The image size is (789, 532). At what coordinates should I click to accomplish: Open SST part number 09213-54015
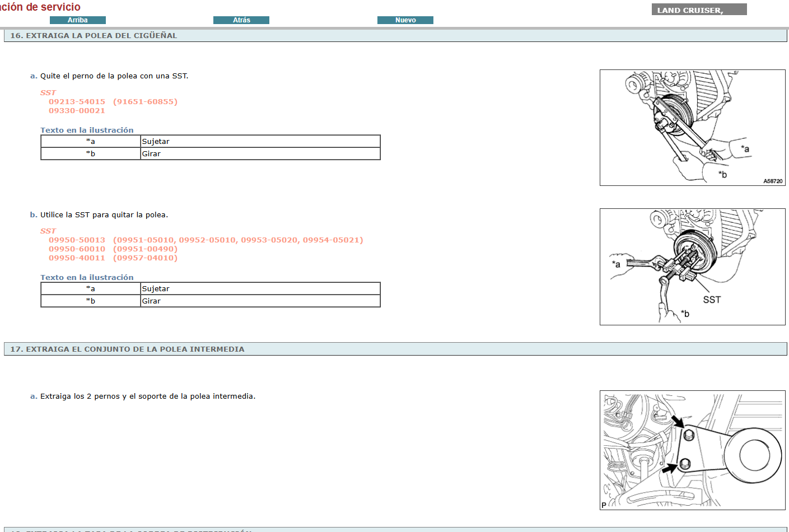[77, 102]
